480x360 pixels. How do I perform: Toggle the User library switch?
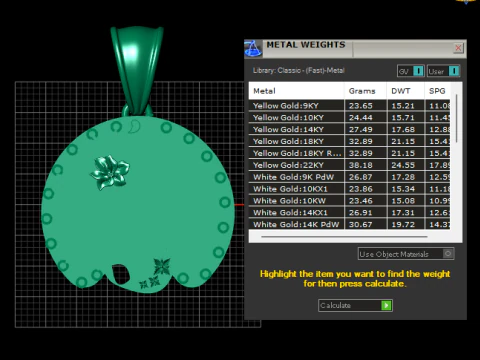point(454,71)
